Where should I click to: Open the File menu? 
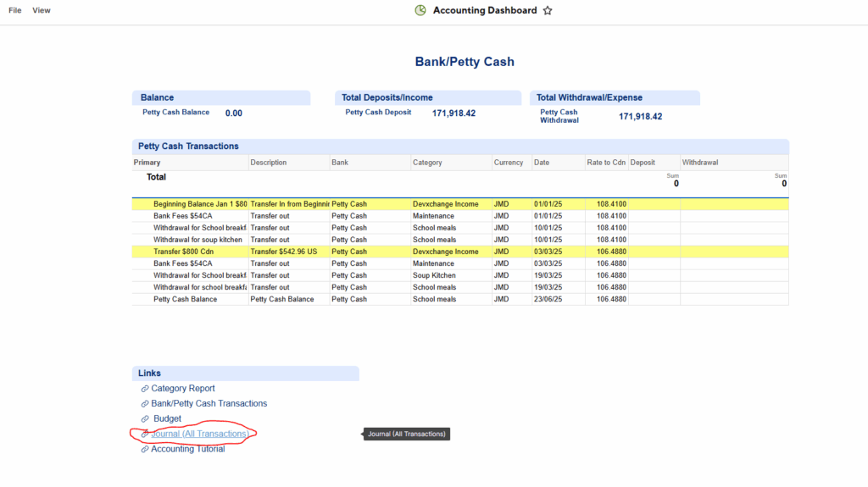pos(14,10)
